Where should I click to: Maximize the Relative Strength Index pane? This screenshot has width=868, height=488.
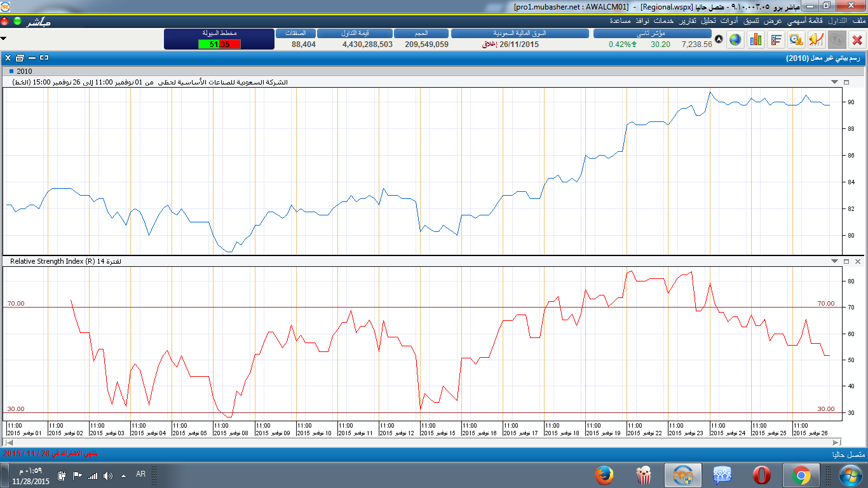pyautogui.click(x=846, y=261)
